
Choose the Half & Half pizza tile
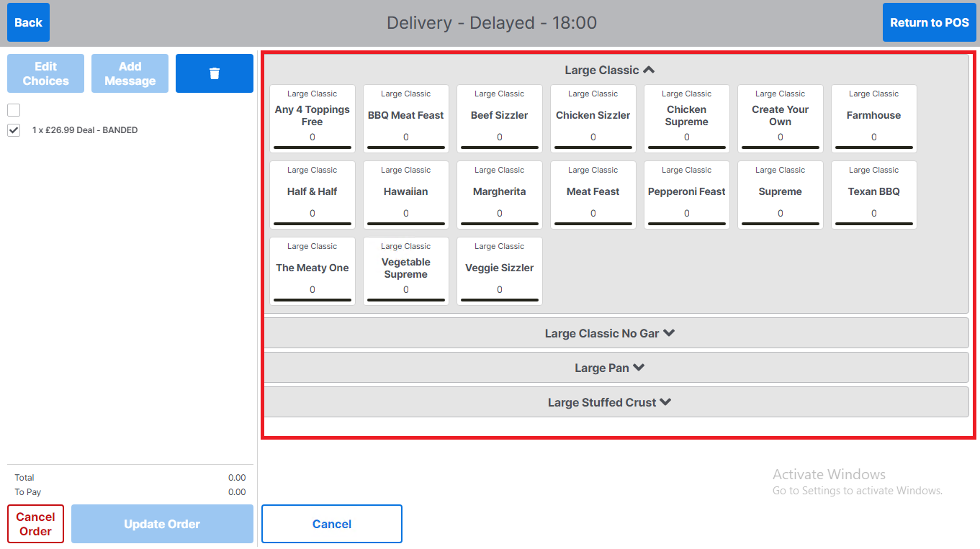click(x=312, y=195)
